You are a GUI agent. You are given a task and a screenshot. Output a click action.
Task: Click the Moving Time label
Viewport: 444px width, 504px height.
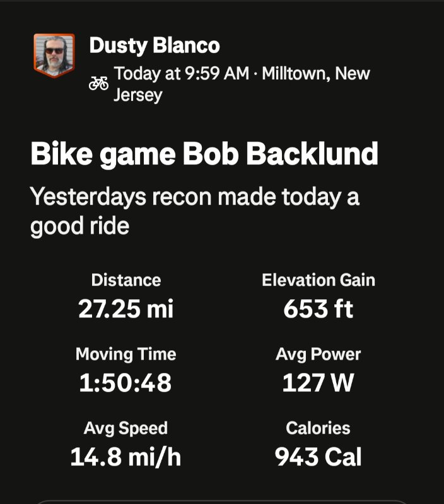click(x=126, y=354)
